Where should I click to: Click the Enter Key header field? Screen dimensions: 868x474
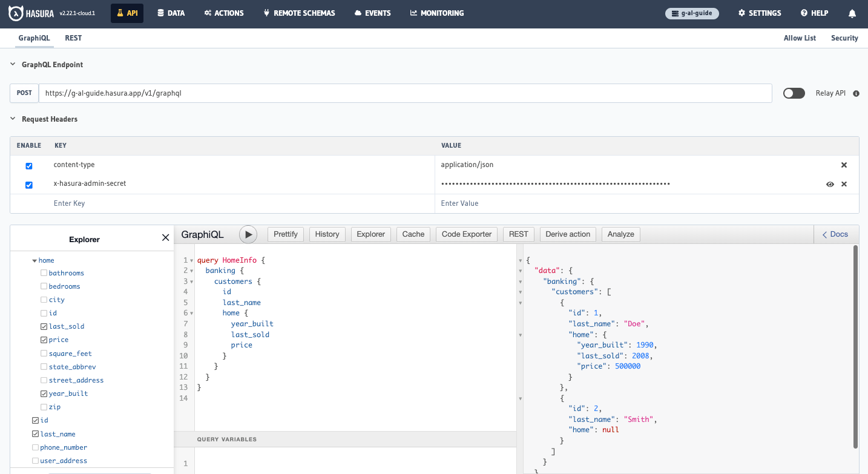point(69,203)
